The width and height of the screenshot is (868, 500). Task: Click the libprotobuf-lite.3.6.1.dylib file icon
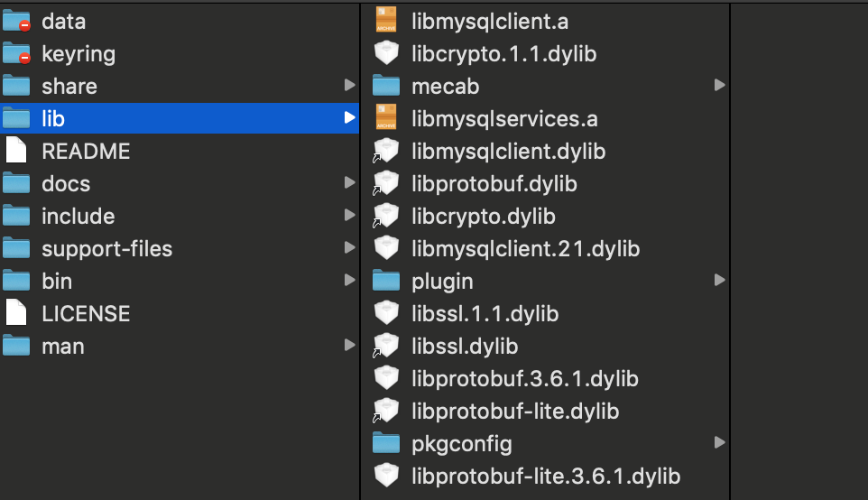(x=386, y=476)
